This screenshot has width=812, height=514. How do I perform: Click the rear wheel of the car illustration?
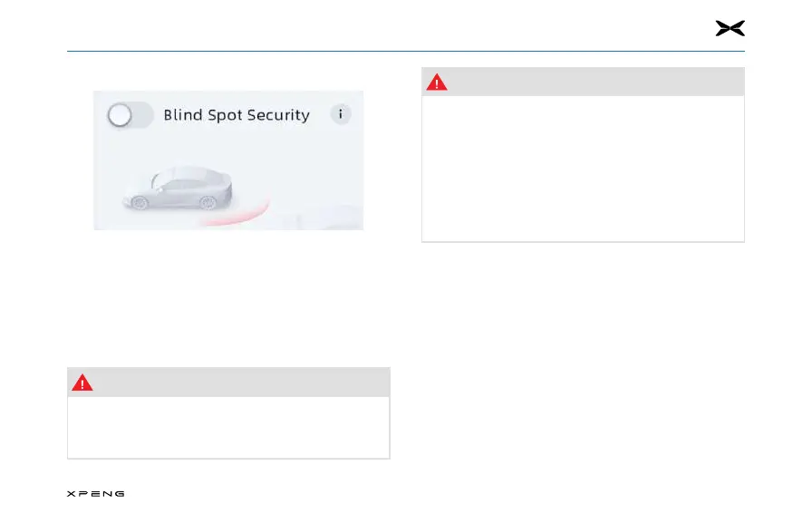click(x=208, y=202)
